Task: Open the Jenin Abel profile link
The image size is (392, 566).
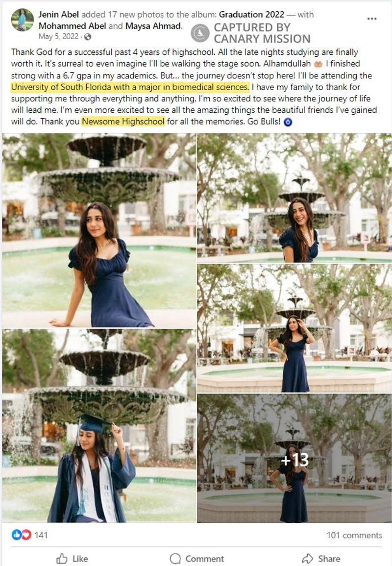Action: click(59, 14)
